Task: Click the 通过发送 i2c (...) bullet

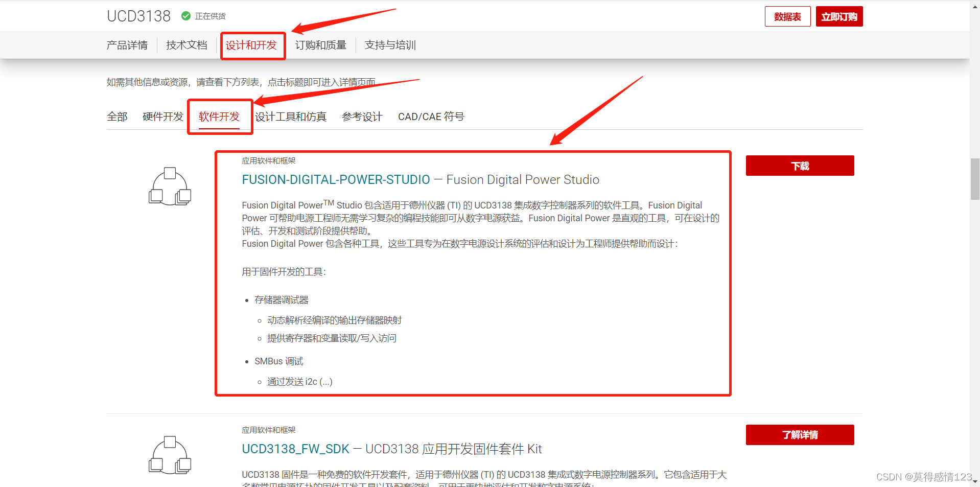Action: click(x=300, y=382)
